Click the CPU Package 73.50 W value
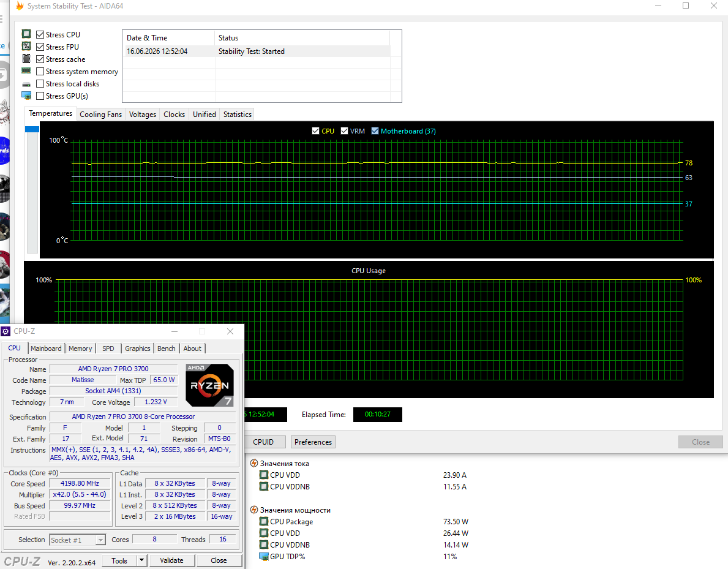Viewport: 728px width, 569px height. click(x=456, y=521)
